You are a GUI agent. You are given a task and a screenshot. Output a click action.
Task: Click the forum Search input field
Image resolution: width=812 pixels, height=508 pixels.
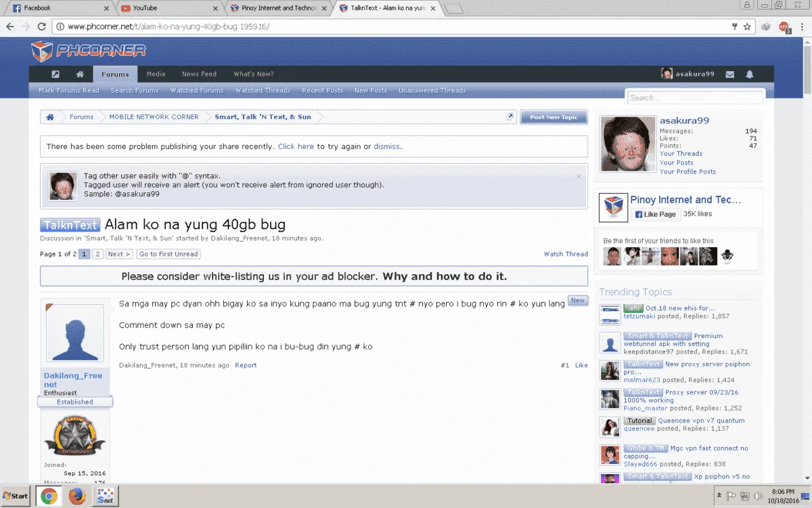pyautogui.click(x=694, y=98)
